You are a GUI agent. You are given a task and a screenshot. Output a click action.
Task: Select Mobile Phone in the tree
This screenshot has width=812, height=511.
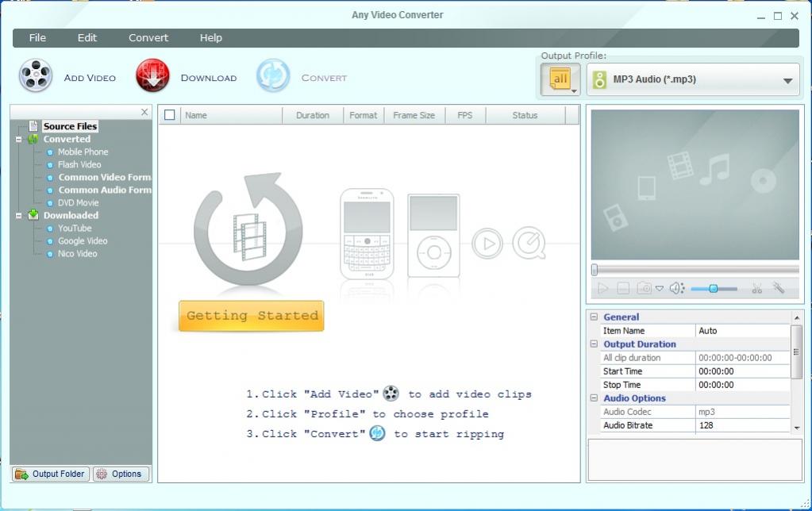click(83, 152)
